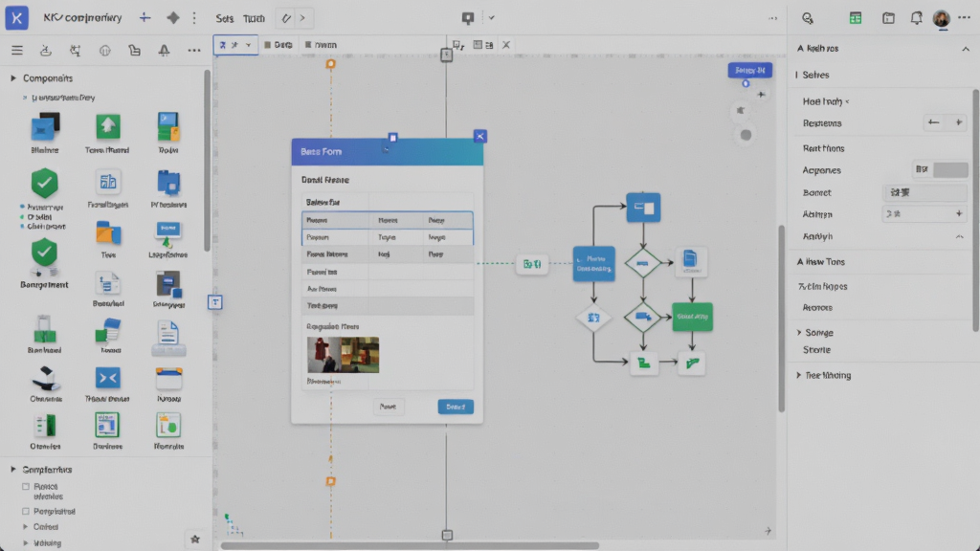The height and width of the screenshot is (551, 980).
Task: Click the pencil edit icon in the top bar
Action: pyautogui.click(x=286, y=18)
